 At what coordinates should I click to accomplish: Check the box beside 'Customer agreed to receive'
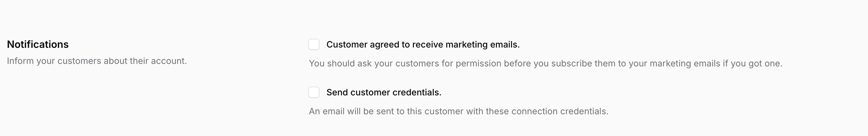314,44
